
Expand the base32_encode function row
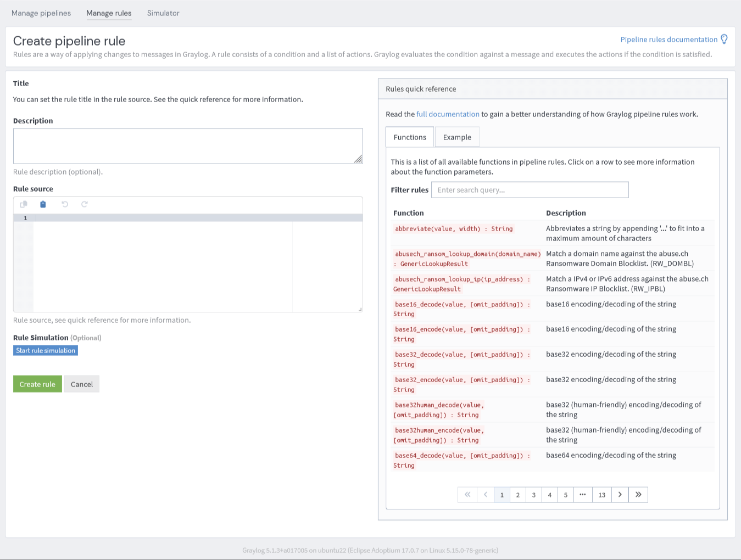point(553,385)
